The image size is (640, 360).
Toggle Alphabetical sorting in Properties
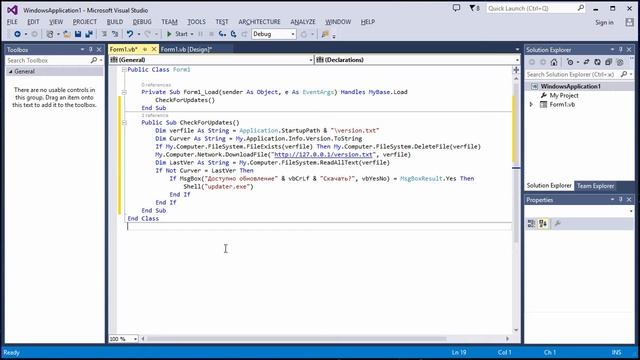pos(543,224)
